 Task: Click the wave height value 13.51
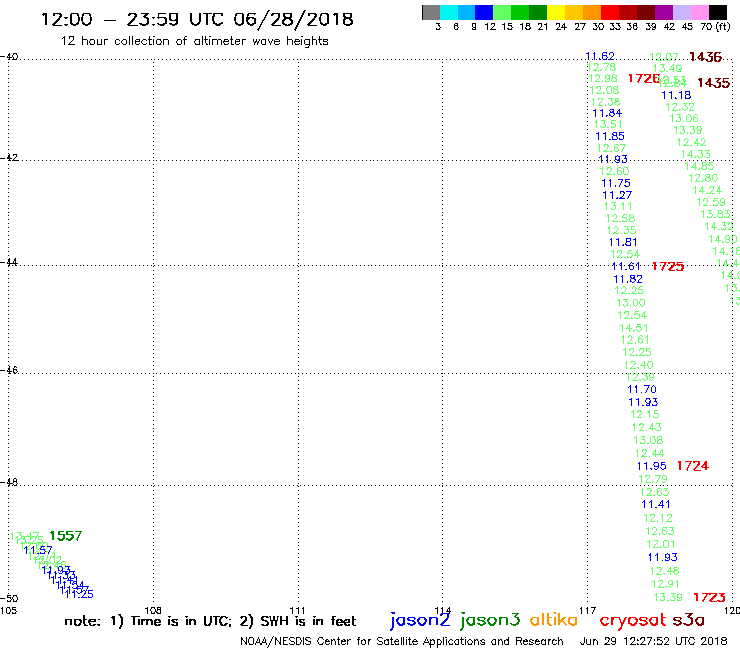tap(608, 125)
